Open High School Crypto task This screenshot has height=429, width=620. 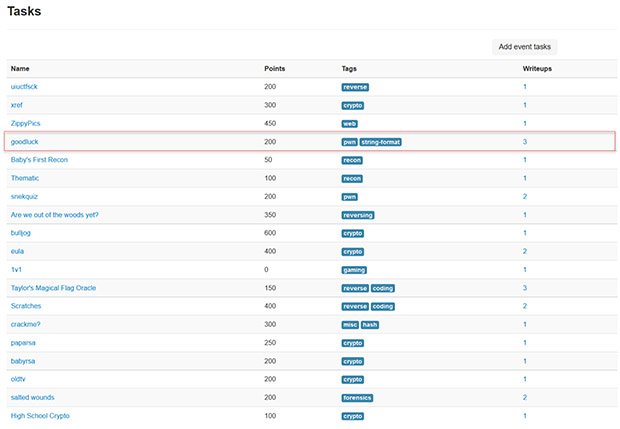pos(40,416)
